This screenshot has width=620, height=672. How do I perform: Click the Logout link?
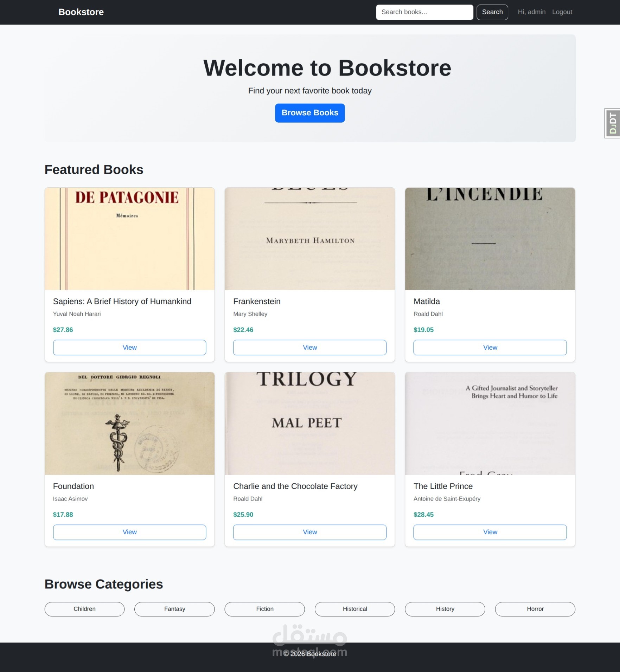pos(562,12)
